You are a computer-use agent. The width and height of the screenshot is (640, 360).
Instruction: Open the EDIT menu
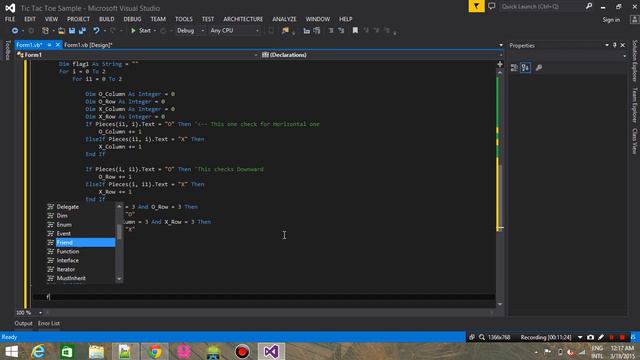[x=30, y=19]
